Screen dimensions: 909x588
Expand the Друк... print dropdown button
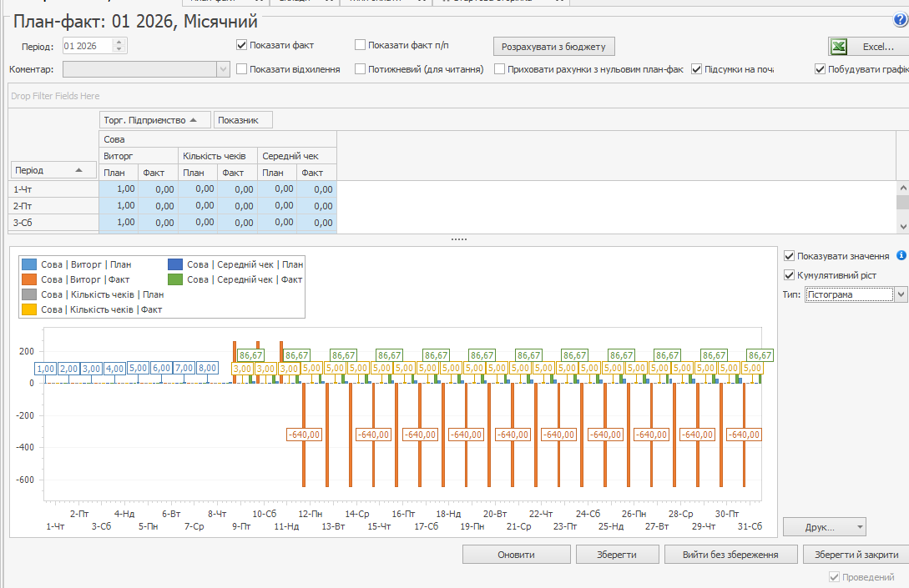[859, 527]
